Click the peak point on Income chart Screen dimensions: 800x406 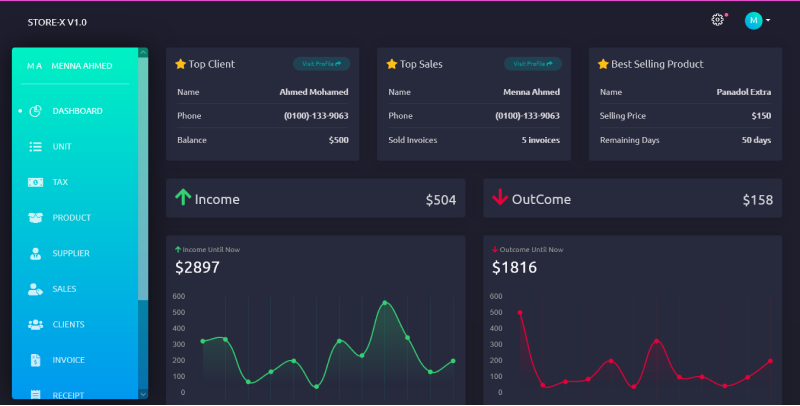point(384,302)
